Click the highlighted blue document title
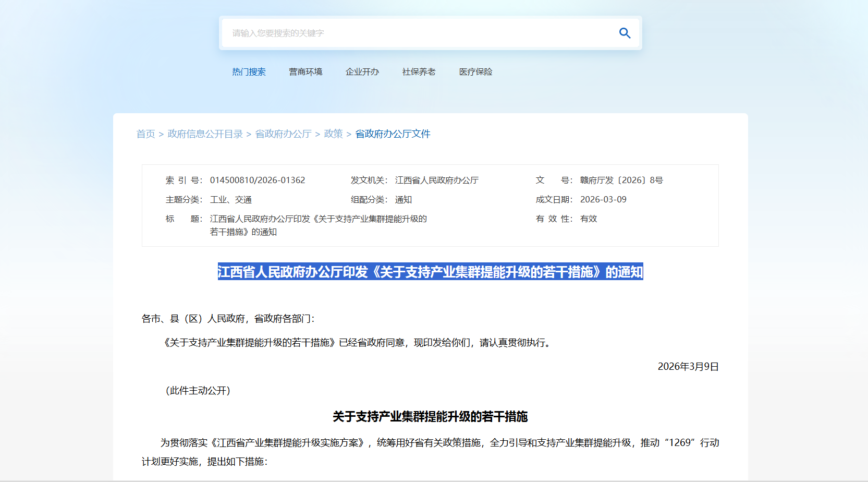 pyautogui.click(x=430, y=272)
